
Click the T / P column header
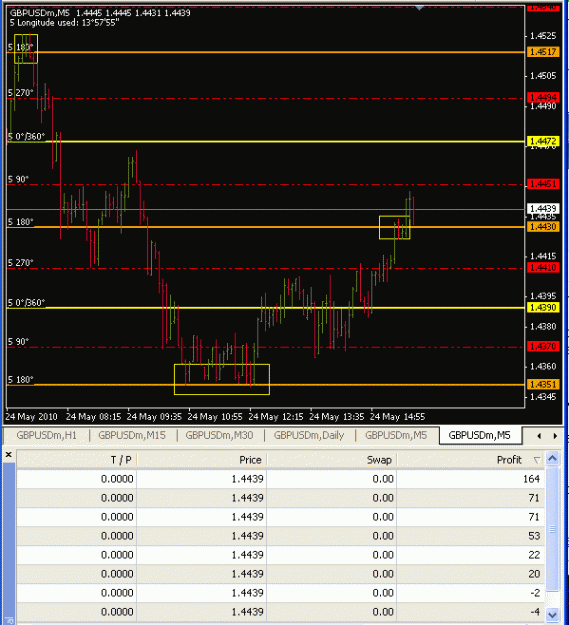(x=77, y=460)
